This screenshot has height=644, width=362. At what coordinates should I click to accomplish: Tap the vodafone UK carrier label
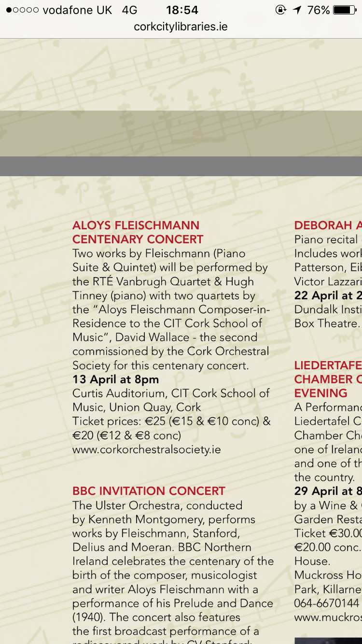77,10
